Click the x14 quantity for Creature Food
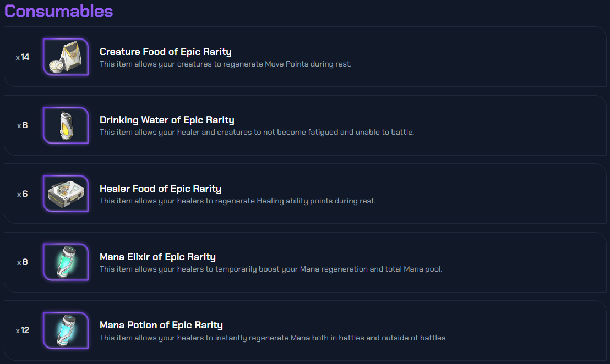Viewport: 610px width, 364px height. 23,57
